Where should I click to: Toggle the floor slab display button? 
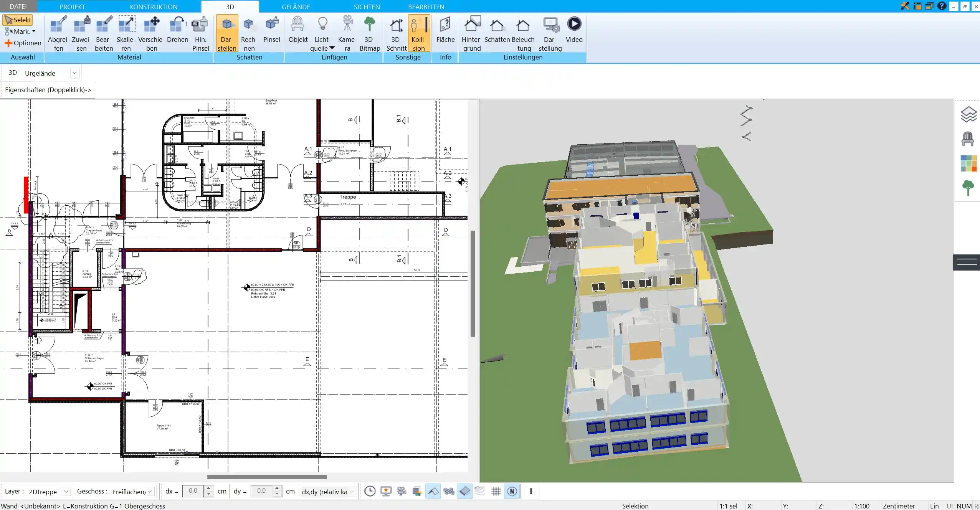(464, 491)
